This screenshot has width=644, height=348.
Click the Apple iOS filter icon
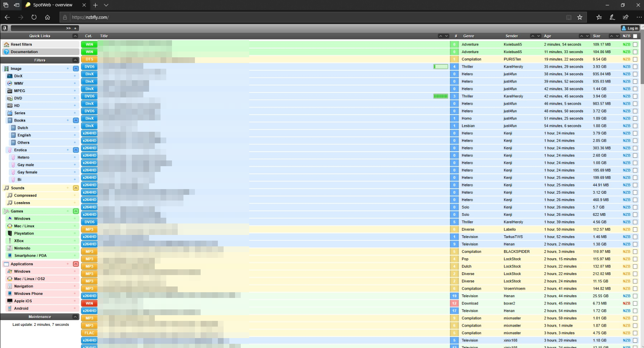pos(10,301)
